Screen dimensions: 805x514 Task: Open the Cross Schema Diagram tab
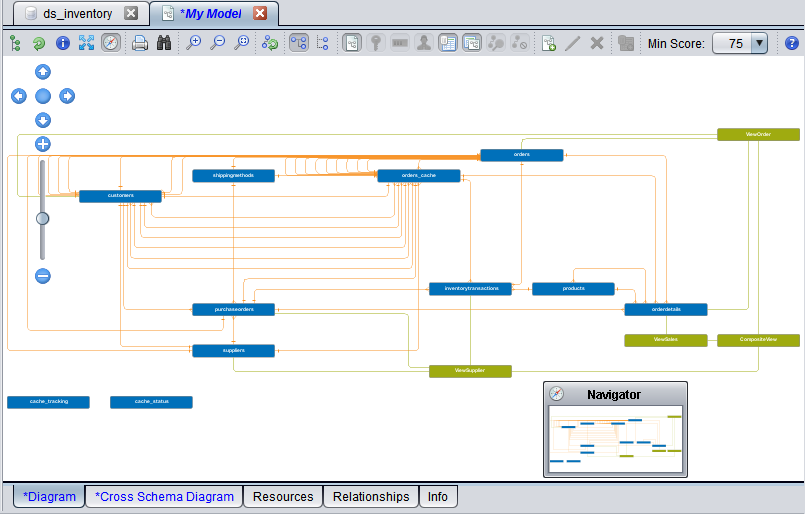click(164, 496)
